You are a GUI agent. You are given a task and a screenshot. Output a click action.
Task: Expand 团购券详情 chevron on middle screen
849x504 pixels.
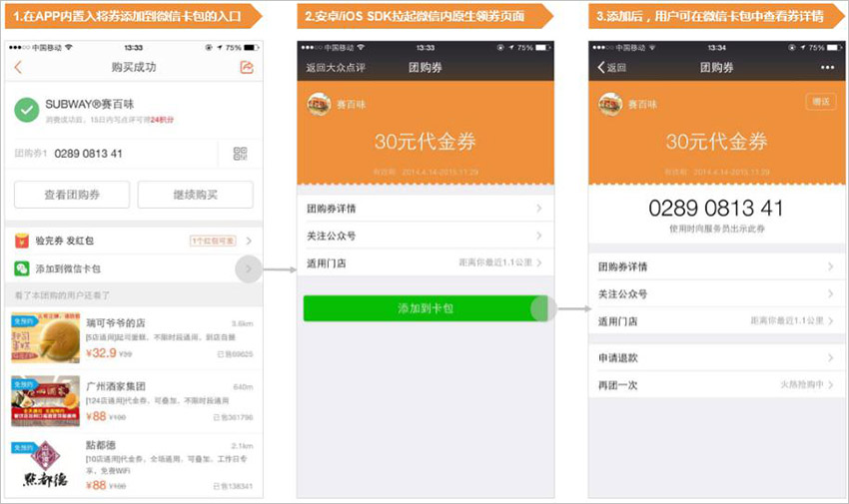pyautogui.click(x=538, y=209)
